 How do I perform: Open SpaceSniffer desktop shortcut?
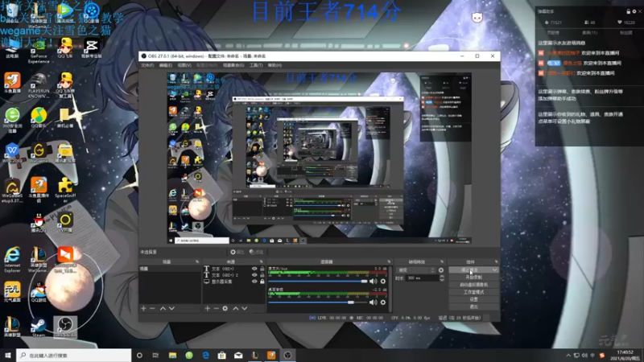click(65, 190)
